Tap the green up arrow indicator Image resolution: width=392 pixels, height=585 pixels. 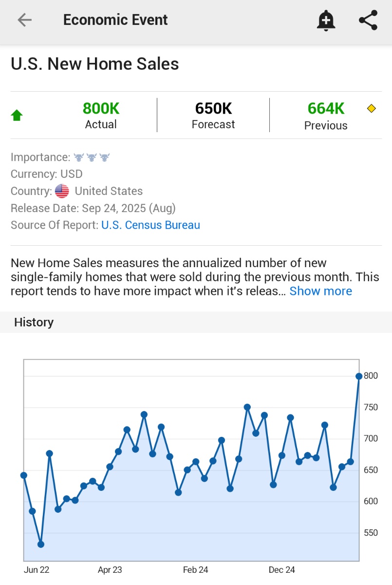click(17, 116)
